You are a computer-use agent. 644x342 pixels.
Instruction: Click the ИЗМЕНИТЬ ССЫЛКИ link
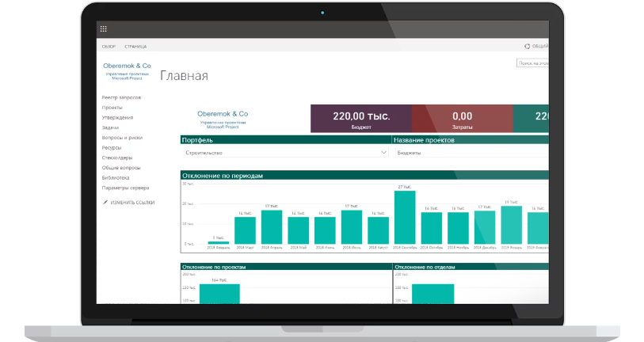(x=132, y=203)
